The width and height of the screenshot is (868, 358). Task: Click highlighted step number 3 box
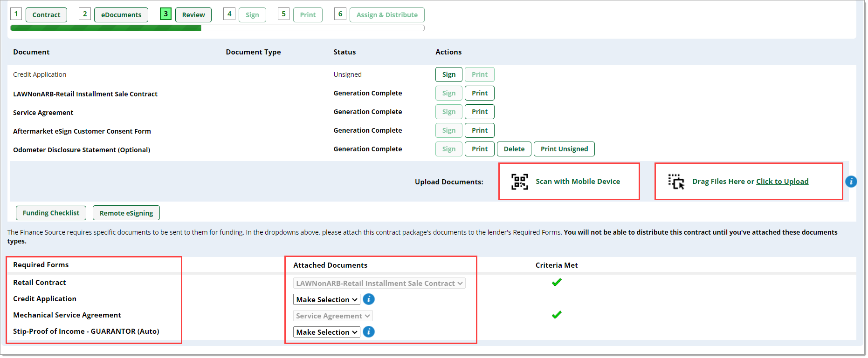165,14
